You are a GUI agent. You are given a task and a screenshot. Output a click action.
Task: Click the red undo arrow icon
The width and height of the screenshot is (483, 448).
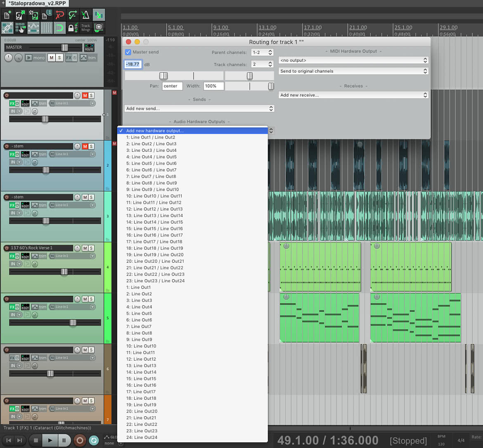tap(59, 15)
